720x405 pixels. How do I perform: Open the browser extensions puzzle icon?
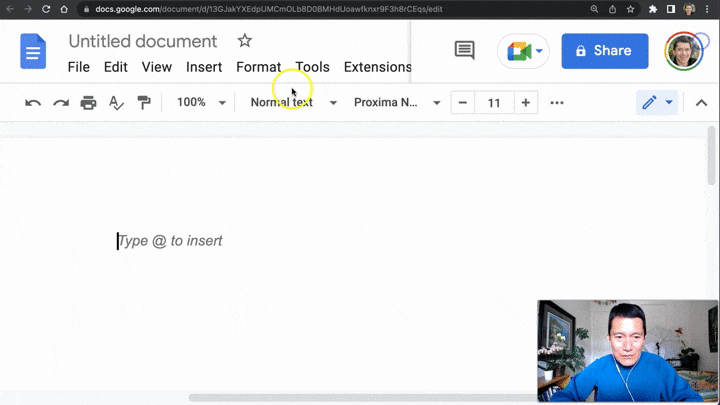(x=652, y=9)
